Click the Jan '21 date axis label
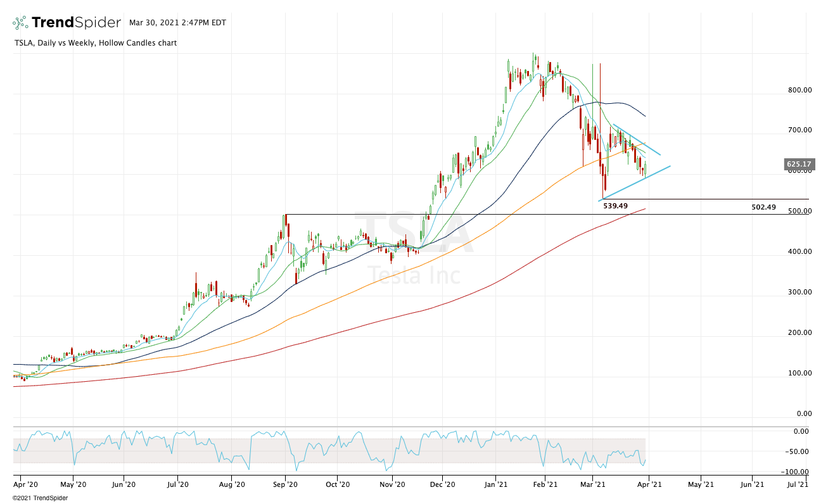 (495, 485)
